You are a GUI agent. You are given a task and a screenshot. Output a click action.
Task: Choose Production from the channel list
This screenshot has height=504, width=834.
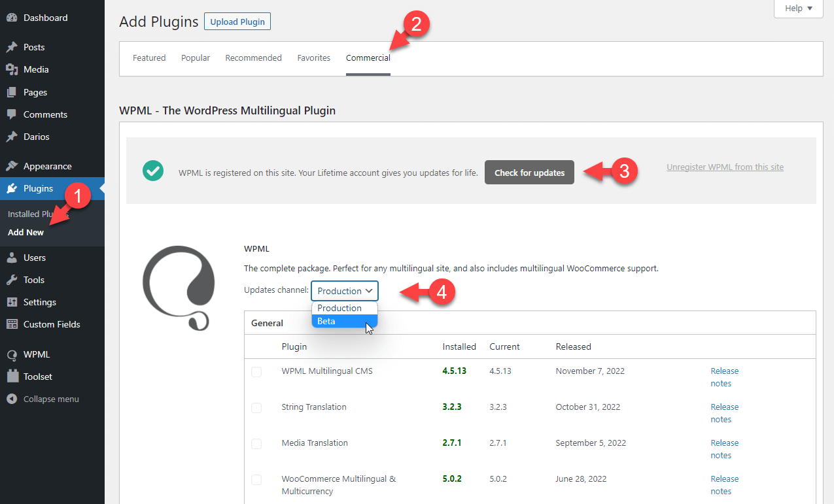(345, 308)
